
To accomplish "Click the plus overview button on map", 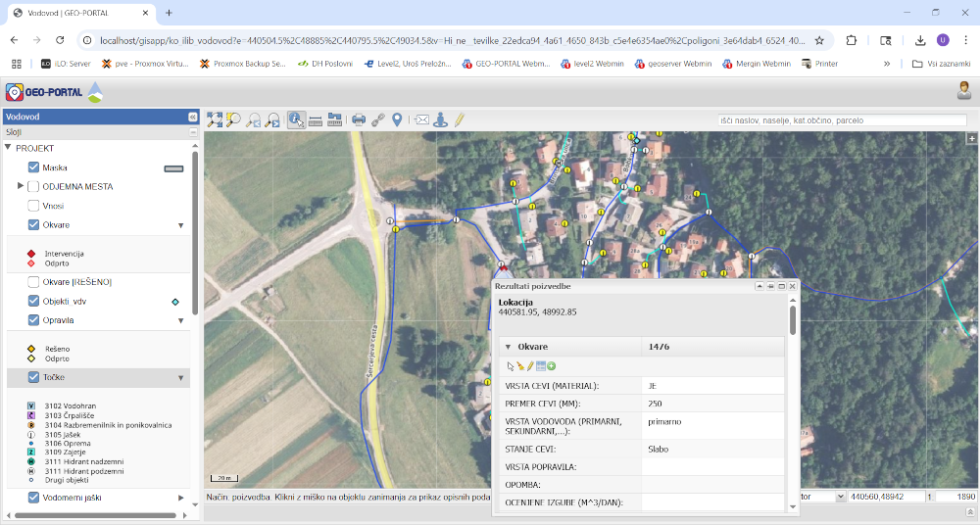I will click(972, 139).
